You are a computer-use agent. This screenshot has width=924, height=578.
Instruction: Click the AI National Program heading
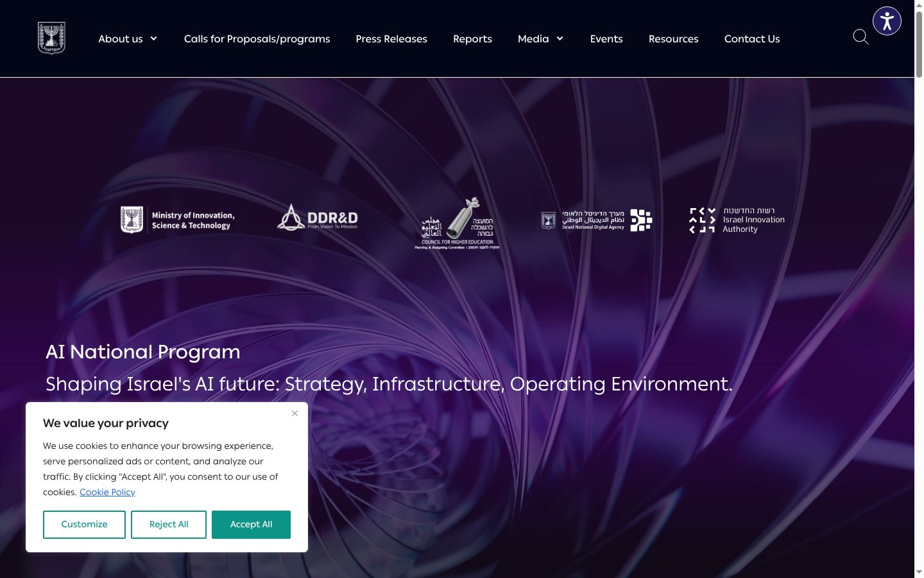143,352
